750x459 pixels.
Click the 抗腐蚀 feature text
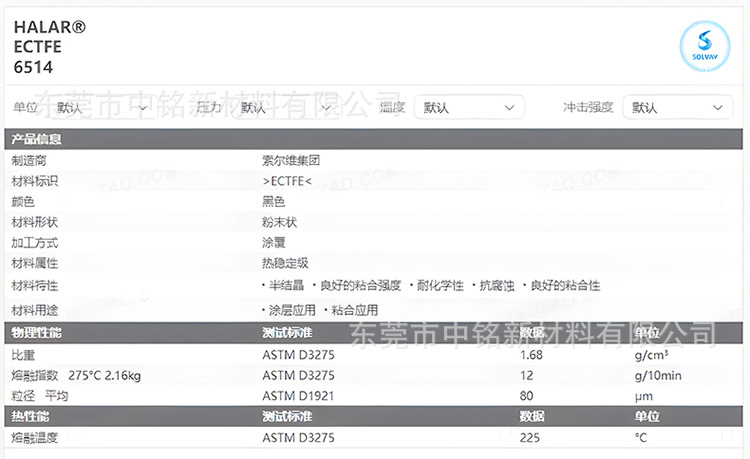pyautogui.click(x=497, y=286)
